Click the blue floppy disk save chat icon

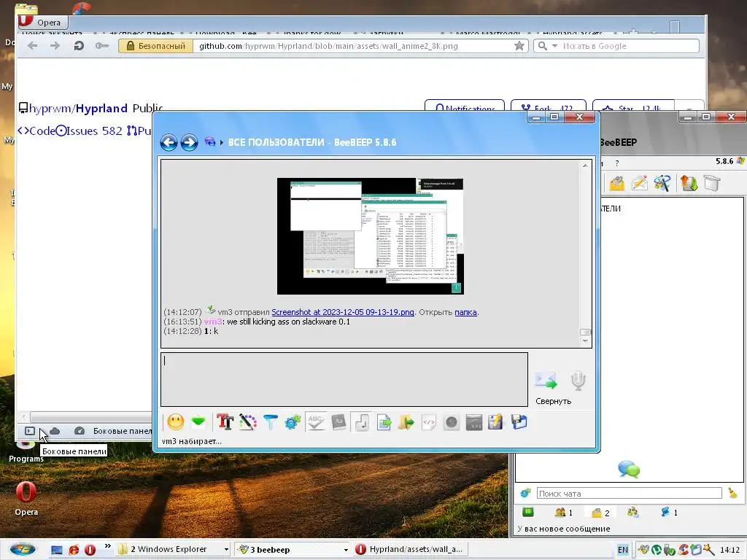click(519, 422)
